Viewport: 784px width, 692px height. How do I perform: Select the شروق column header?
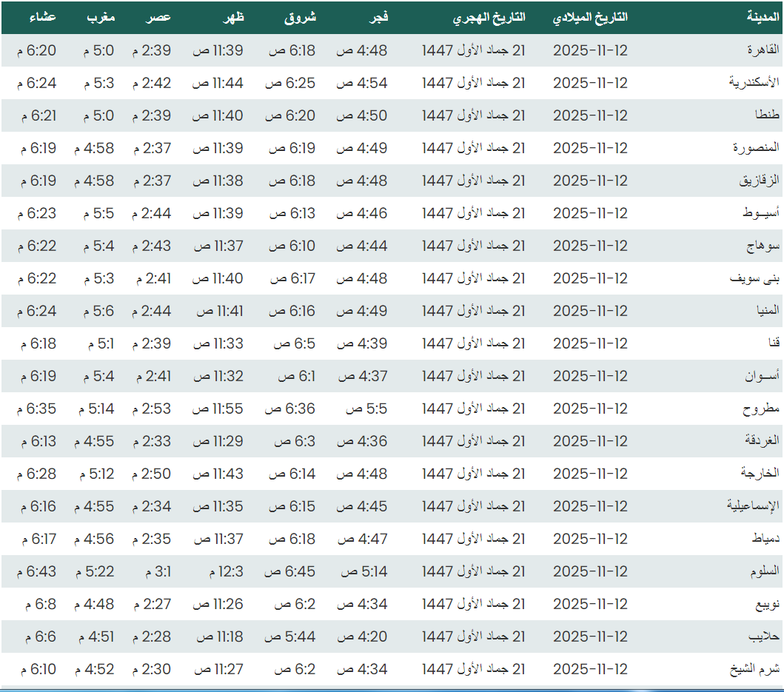coord(300,17)
